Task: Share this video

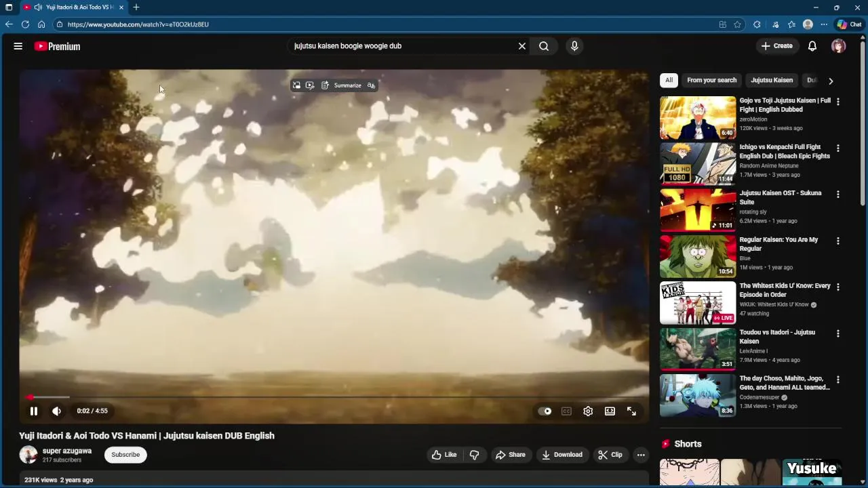Action: click(x=510, y=455)
